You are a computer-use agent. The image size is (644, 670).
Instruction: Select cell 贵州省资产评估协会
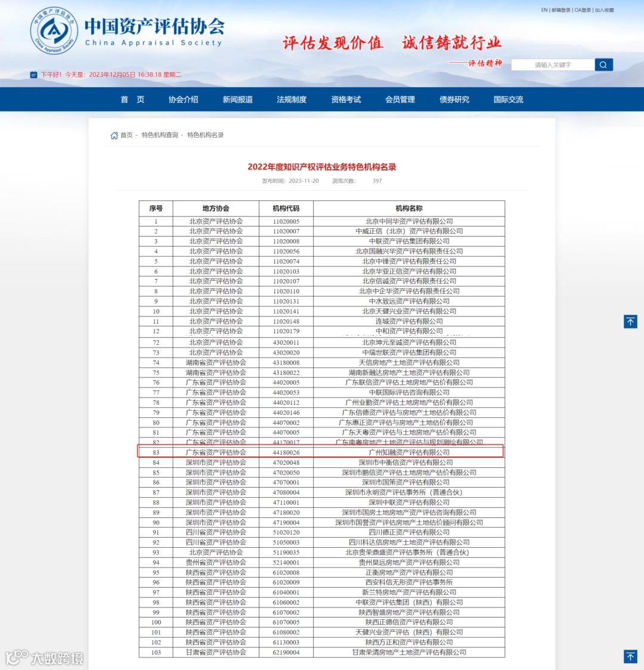click(x=216, y=562)
